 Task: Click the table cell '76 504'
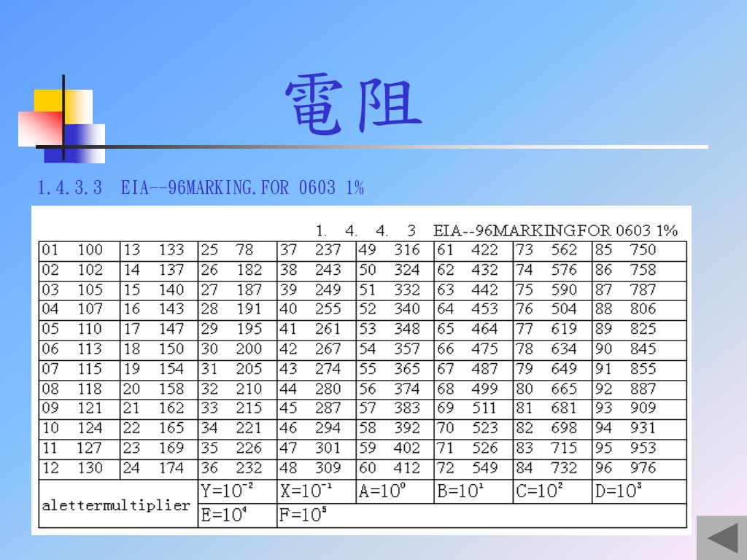pyautogui.click(x=553, y=310)
